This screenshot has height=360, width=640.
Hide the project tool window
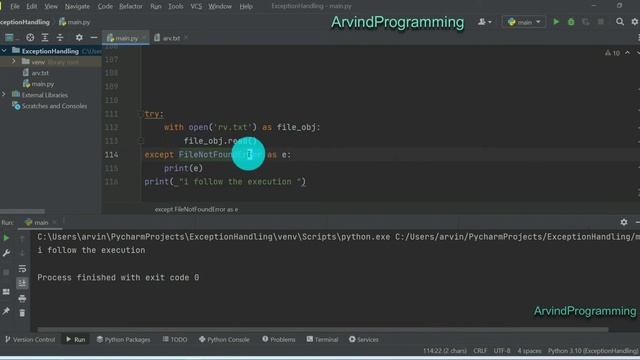pyautogui.click(x=94, y=38)
